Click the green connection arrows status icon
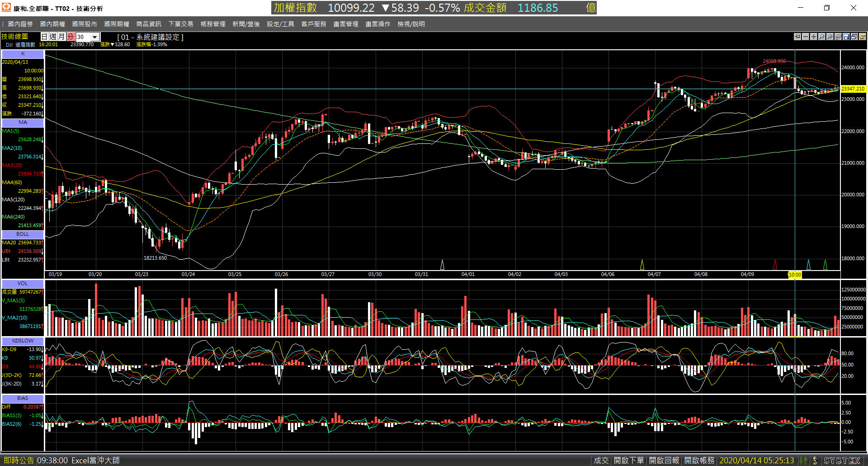 click(803, 461)
